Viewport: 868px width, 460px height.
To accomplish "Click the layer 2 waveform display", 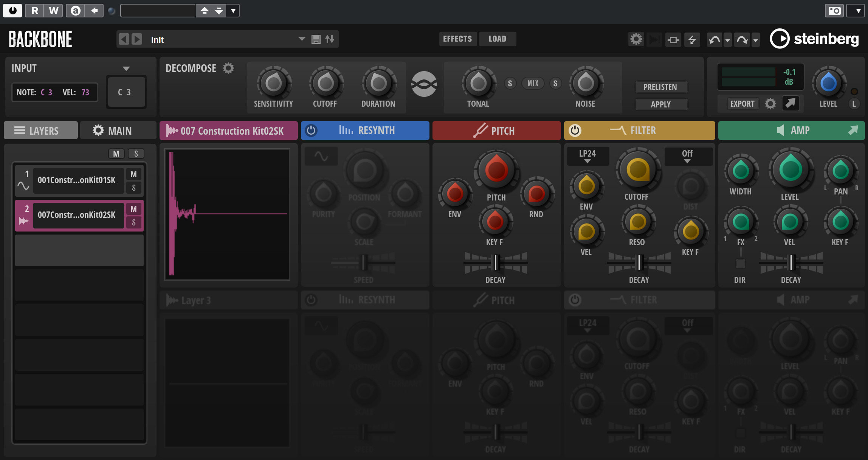I will click(227, 214).
